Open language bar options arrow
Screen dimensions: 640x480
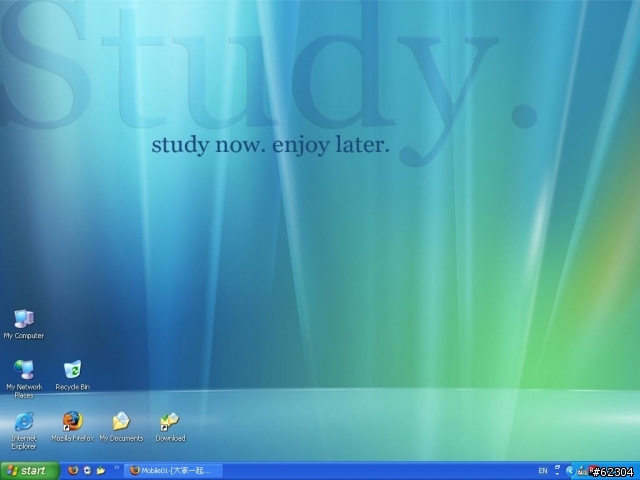[558, 474]
